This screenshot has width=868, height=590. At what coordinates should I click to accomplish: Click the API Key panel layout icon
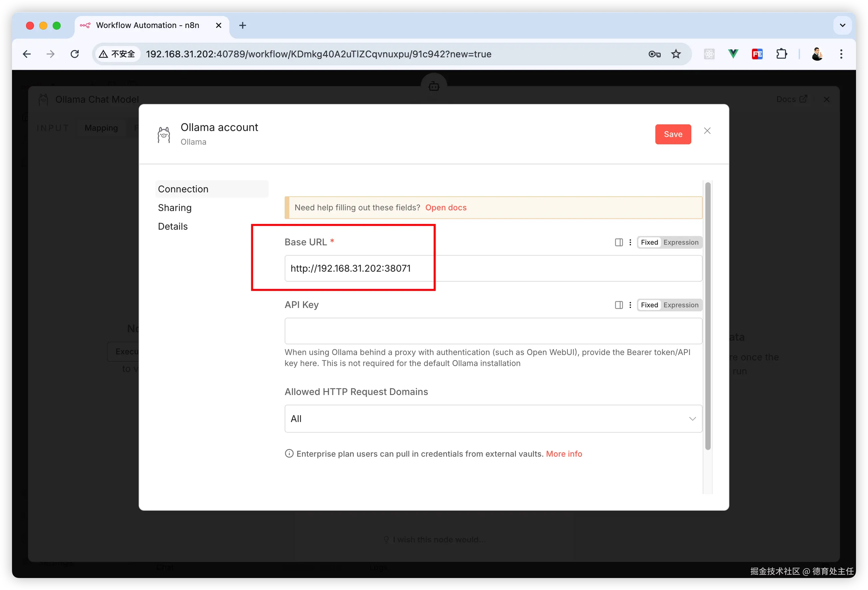(619, 305)
